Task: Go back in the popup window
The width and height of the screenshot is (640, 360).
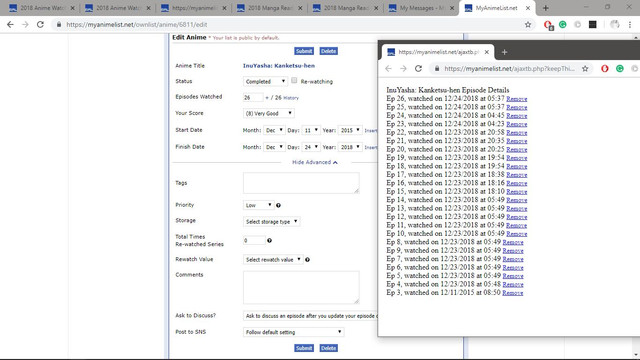Action: tap(388, 69)
